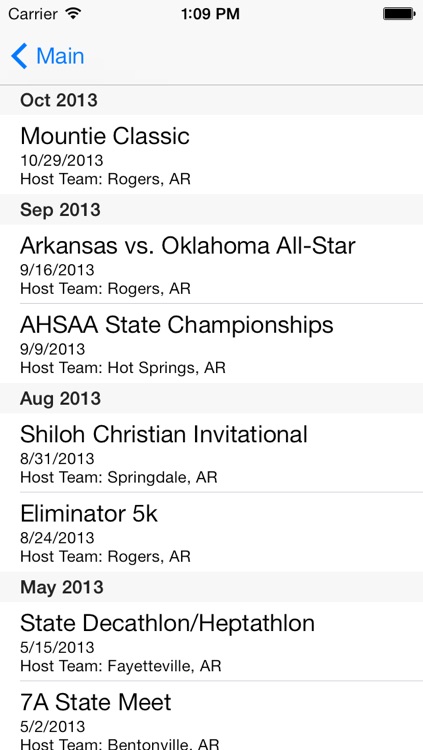Open Arkansas vs. Oklahoma All-Star meet
This screenshot has height=750, width=423.
coord(212,264)
